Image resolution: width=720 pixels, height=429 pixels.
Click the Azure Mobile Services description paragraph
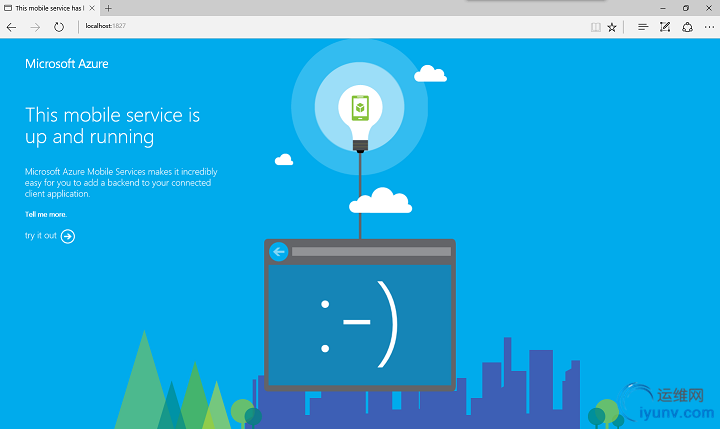(x=121, y=183)
